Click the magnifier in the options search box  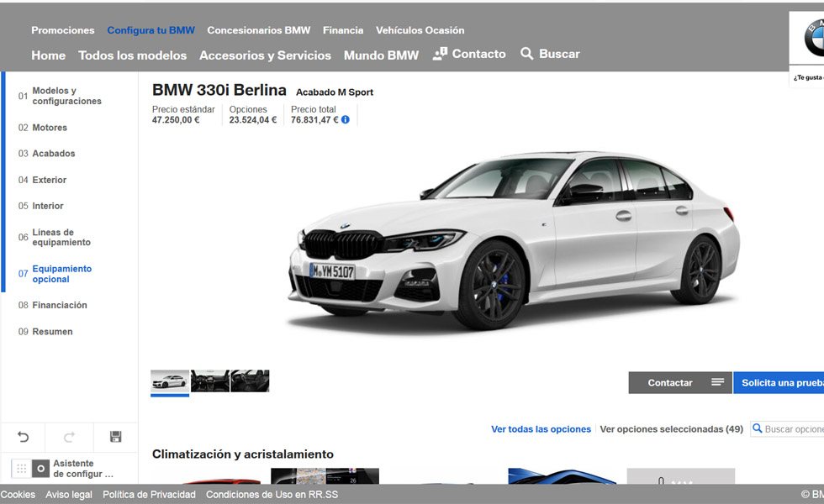click(x=758, y=429)
